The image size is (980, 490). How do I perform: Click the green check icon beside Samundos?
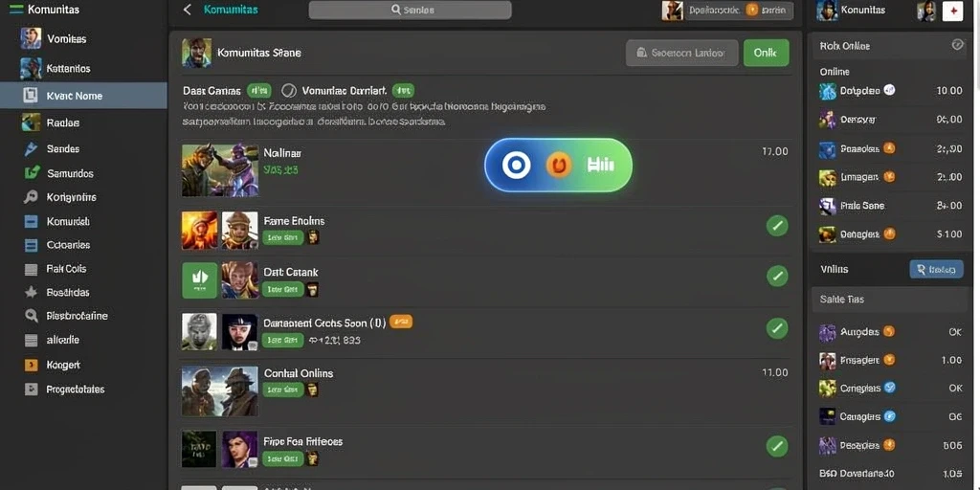click(32, 173)
